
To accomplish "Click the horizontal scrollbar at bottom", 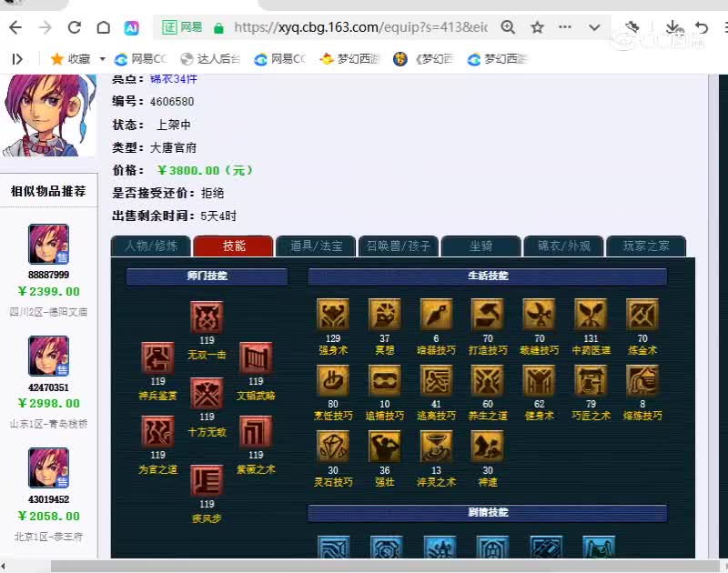I will pos(384,566).
